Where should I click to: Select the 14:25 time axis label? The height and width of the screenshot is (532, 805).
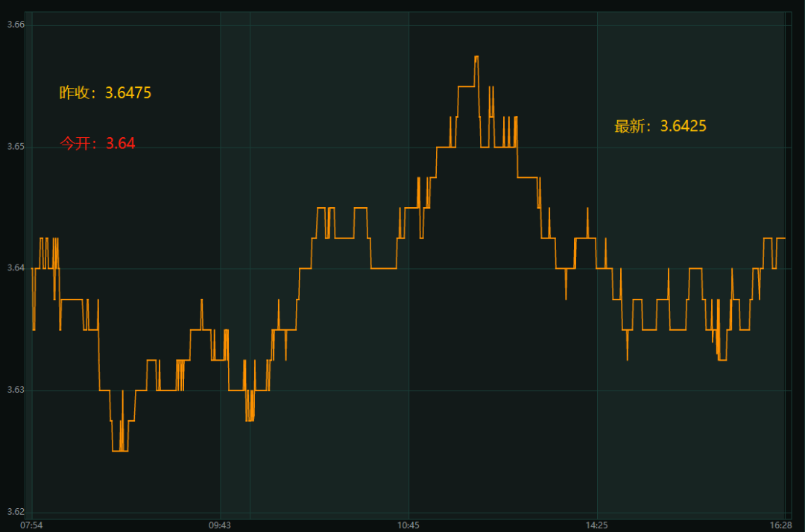597,525
